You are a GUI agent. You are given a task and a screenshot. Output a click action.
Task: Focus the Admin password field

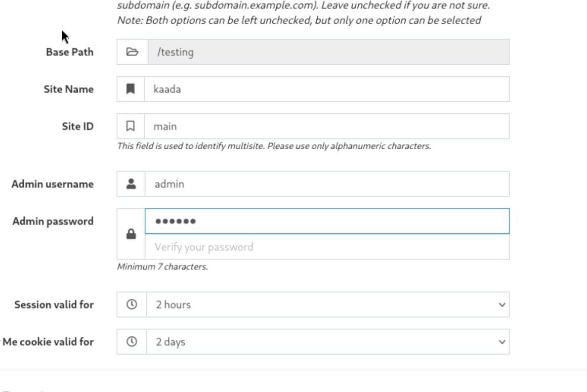[326, 221]
